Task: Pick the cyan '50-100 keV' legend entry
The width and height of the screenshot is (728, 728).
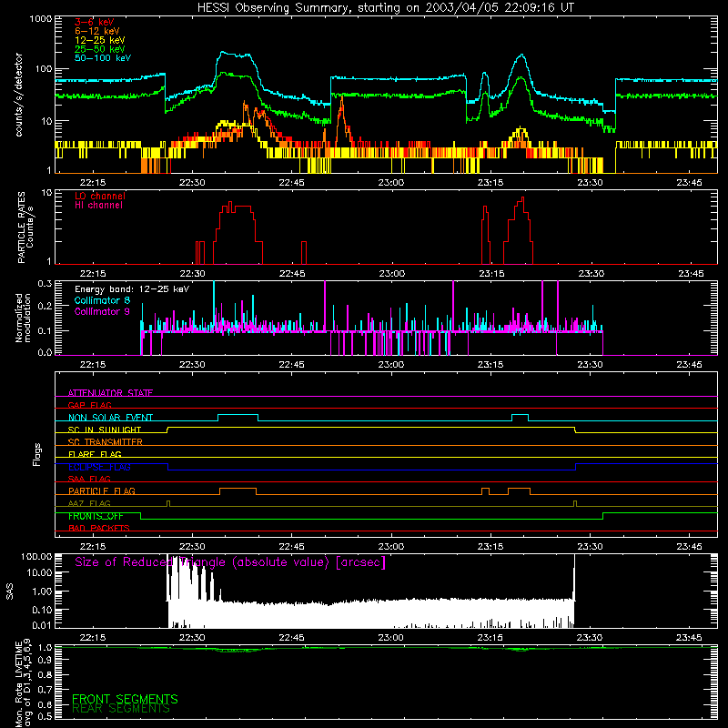Action: [x=103, y=58]
